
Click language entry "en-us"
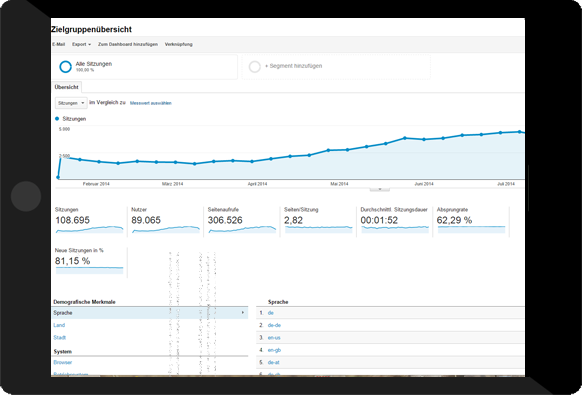click(274, 338)
